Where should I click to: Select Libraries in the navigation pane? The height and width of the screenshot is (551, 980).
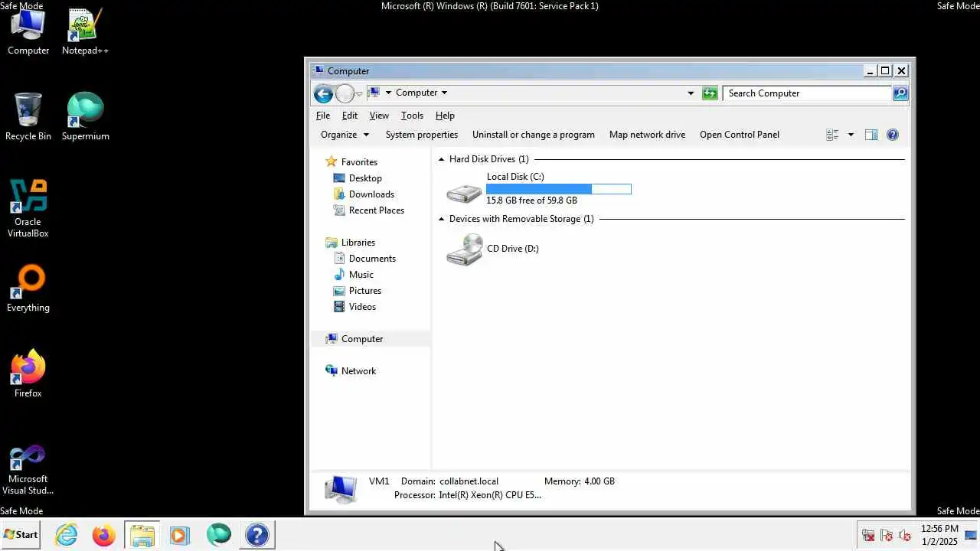pos(358,243)
